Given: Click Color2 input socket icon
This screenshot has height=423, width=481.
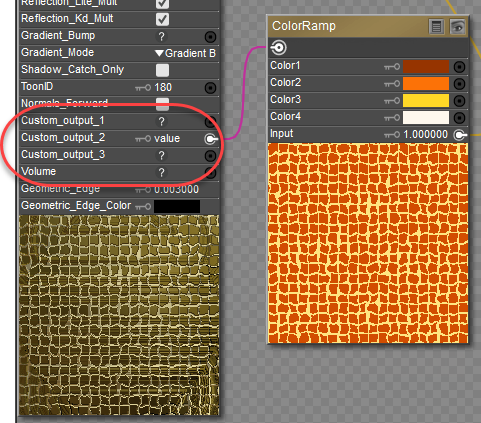Looking at the screenshot, I should 459,84.
